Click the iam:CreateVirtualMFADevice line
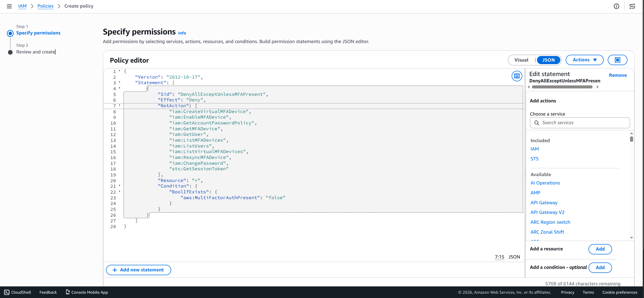 tap(210, 111)
